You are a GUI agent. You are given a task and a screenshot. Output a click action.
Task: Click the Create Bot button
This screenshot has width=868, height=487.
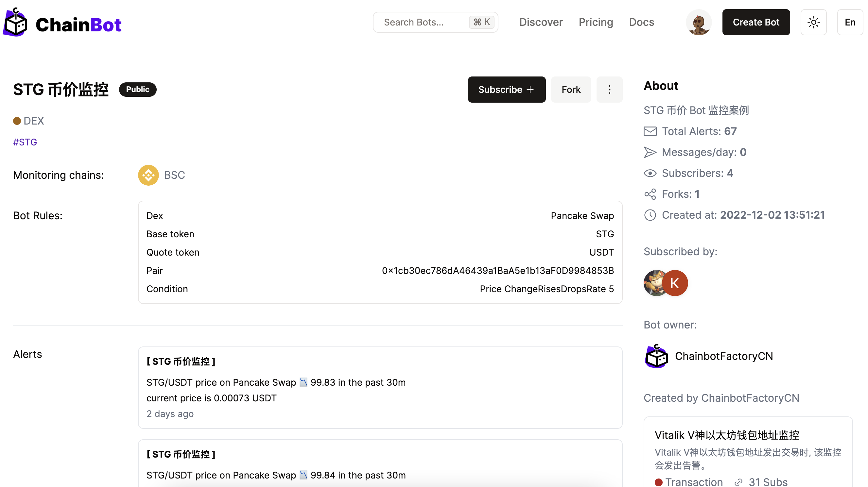[x=756, y=22]
